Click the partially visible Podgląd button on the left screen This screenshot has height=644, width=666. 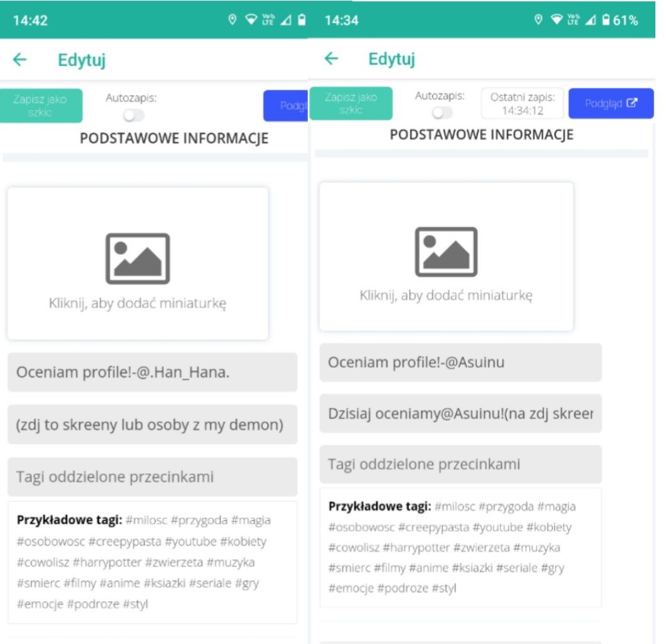(286, 106)
